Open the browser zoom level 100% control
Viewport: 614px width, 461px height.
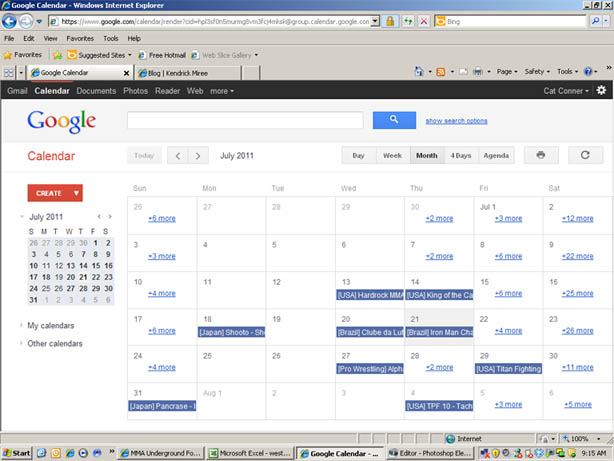point(581,439)
